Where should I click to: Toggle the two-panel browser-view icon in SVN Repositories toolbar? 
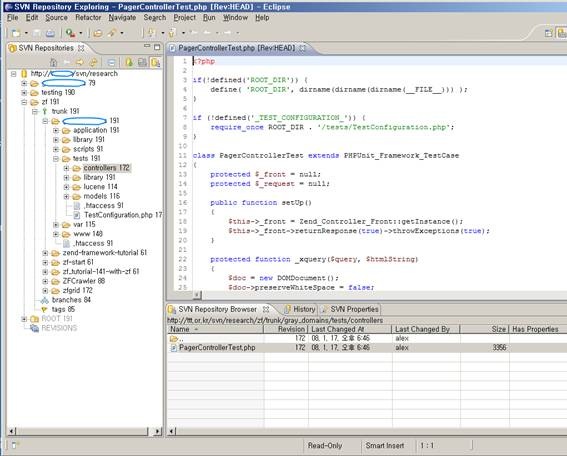pos(142,63)
